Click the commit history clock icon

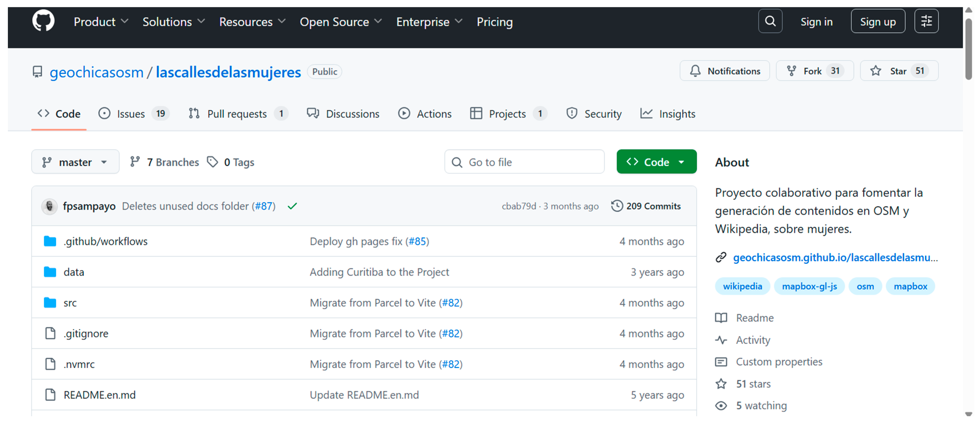pyautogui.click(x=617, y=206)
